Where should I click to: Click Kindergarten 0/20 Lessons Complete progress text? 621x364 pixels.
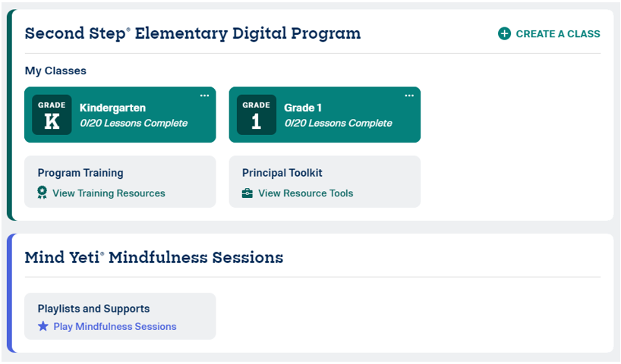tap(134, 123)
